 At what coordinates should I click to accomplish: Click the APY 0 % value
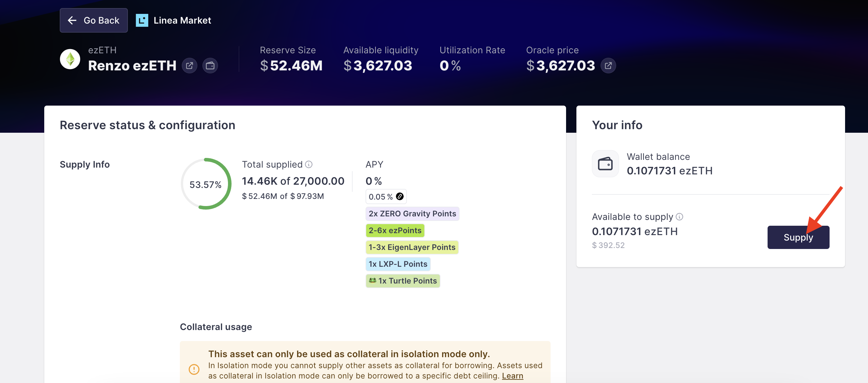(374, 181)
